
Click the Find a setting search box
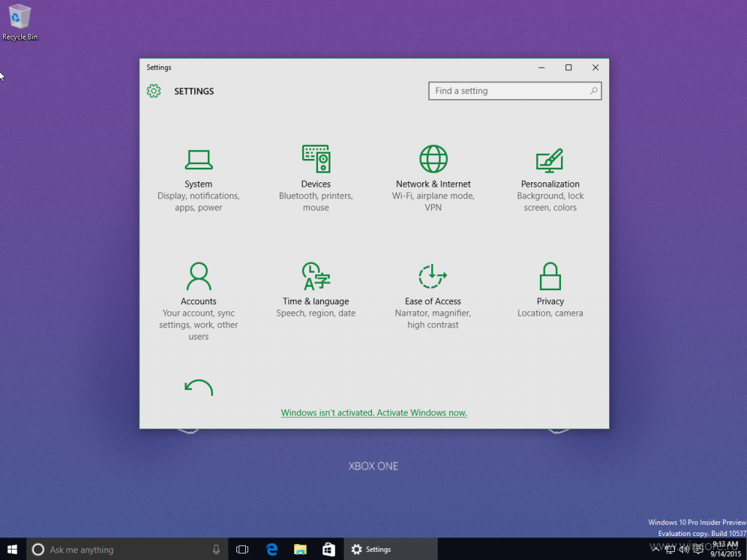tap(515, 91)
